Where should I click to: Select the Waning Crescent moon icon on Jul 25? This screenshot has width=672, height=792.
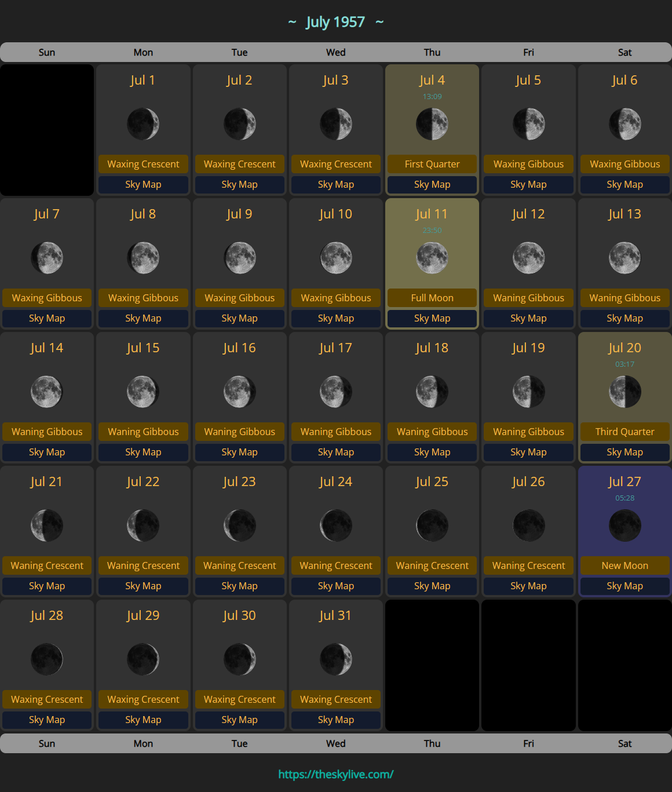click(x=432, y=525)
